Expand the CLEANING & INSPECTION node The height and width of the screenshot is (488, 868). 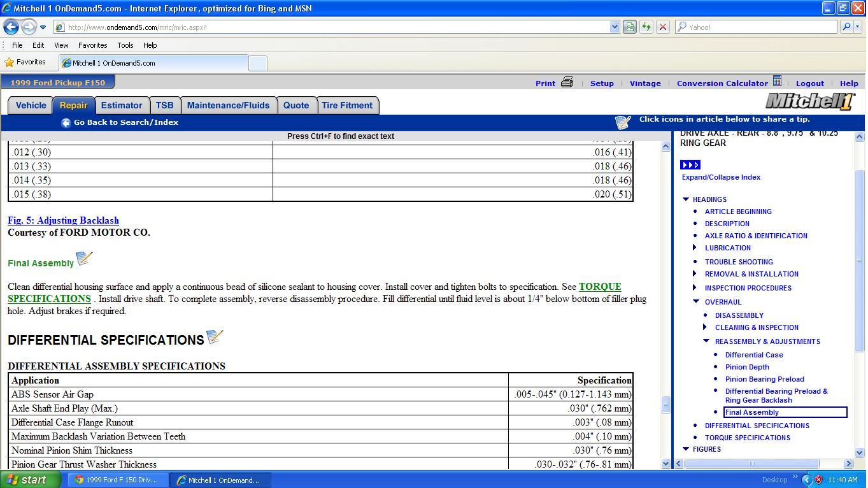pyautogui.click(x=705, y=327)
